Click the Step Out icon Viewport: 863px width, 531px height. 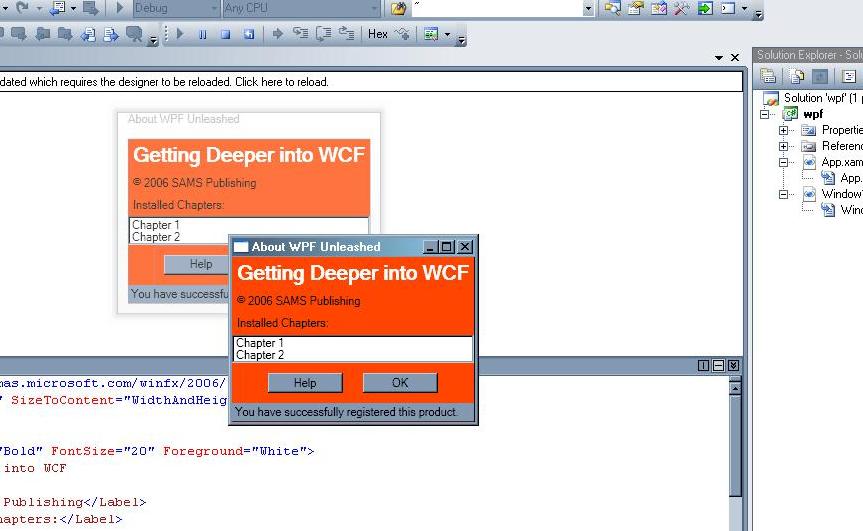(x=346, y=33)
